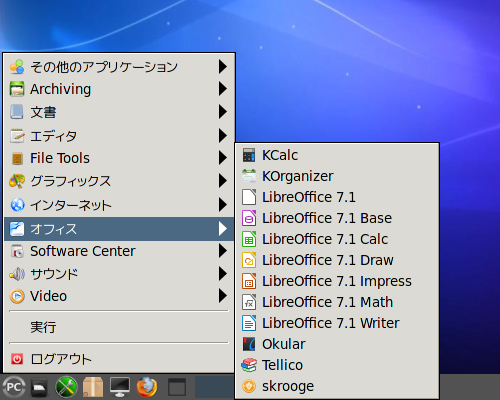Click the LibreOffice 7.1 Base label
Viewport: 500px width, 400px height.
coord(327,218)
